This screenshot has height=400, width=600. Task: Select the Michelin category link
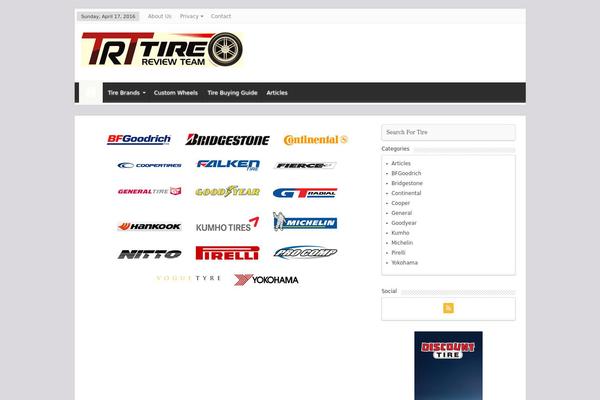point(402,243)
